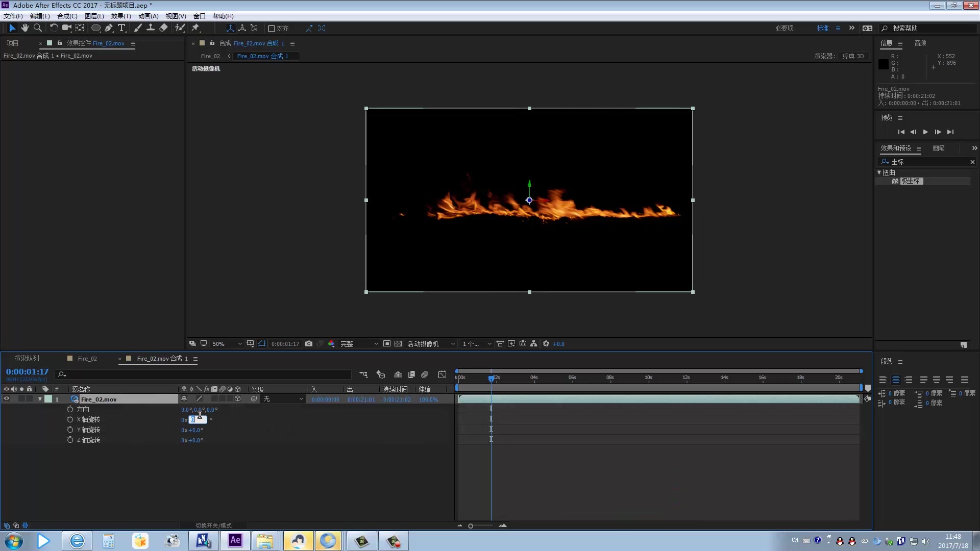Toggle stopwatch for 方向 property

click(70, 409)
